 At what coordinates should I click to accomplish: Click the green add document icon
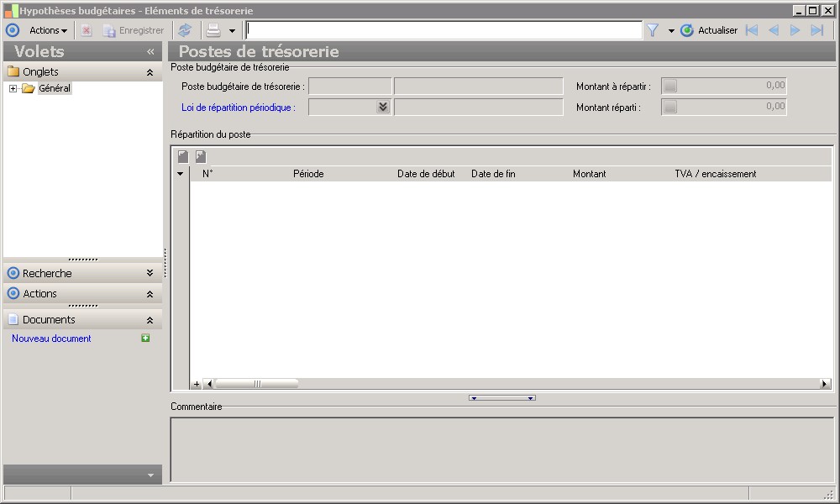coord(145,338)
